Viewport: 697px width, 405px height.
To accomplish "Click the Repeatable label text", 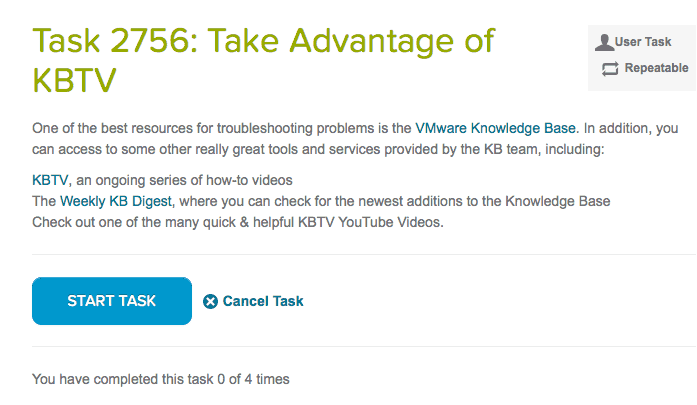I will pos(657,68).
